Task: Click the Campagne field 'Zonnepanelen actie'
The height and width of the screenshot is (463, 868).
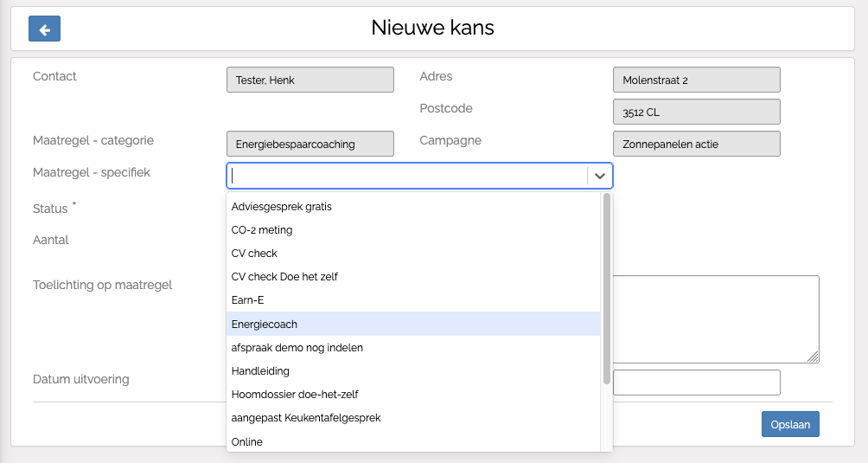Action: pos(696,144)
